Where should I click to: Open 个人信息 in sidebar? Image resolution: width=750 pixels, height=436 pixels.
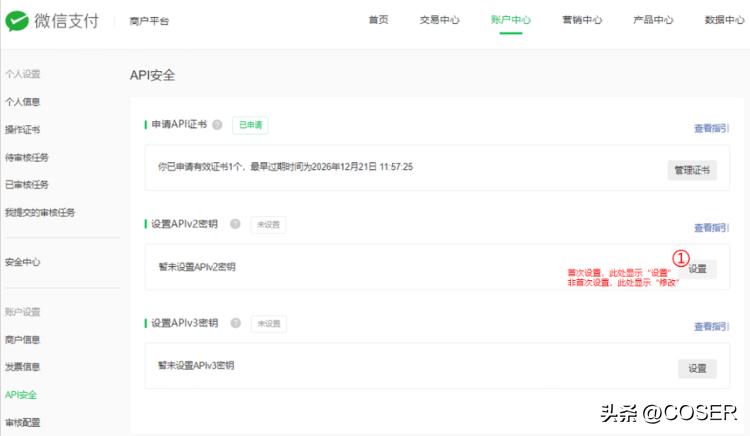pos(22,102)
